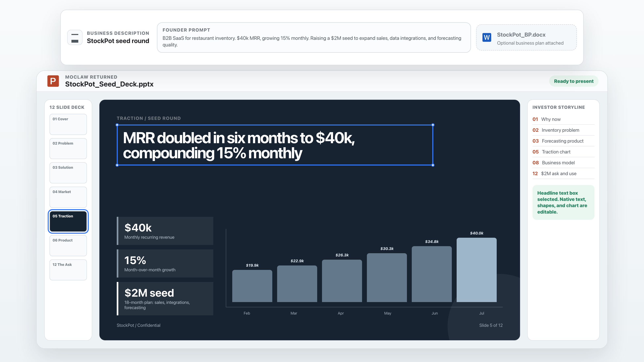644x362 pixels.
Task: Click the 'TRACTION / SEED ROUND' slide label
Action: [x=149, y=118]
